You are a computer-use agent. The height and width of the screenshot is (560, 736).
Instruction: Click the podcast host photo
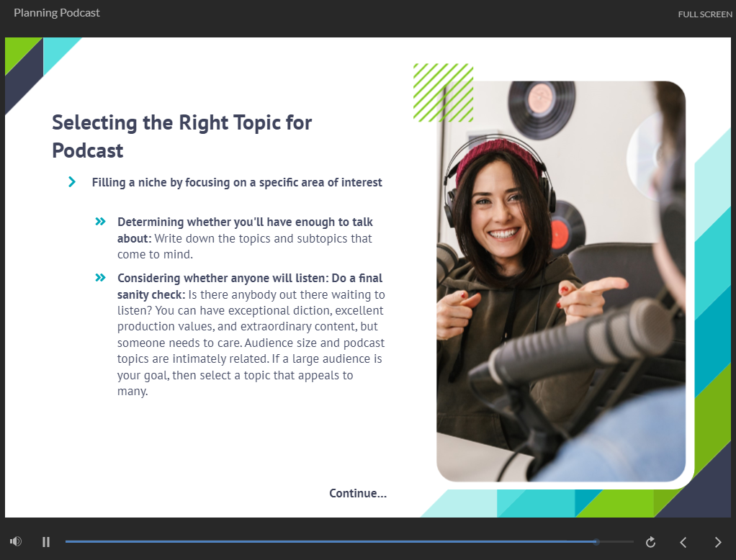point(560,281)
